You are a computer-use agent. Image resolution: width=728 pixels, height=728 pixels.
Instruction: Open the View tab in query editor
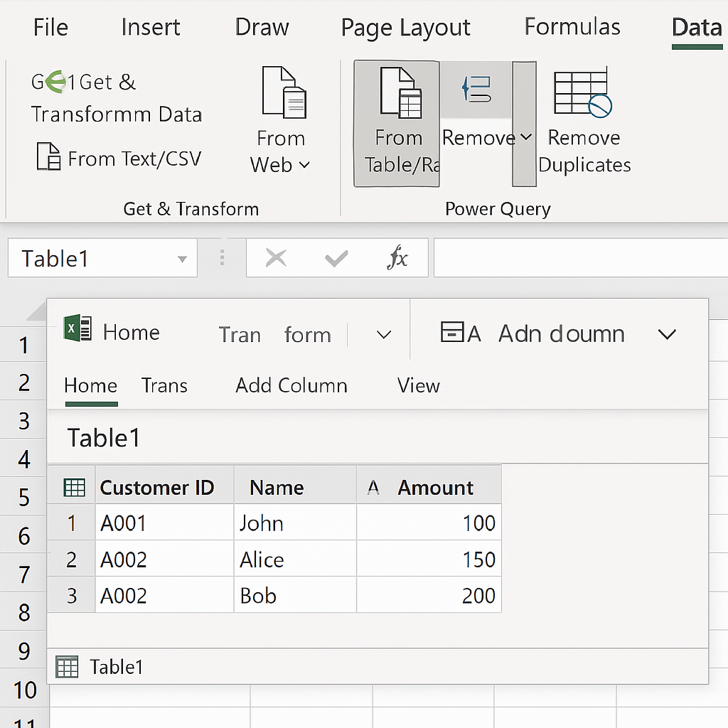point(418,385)
